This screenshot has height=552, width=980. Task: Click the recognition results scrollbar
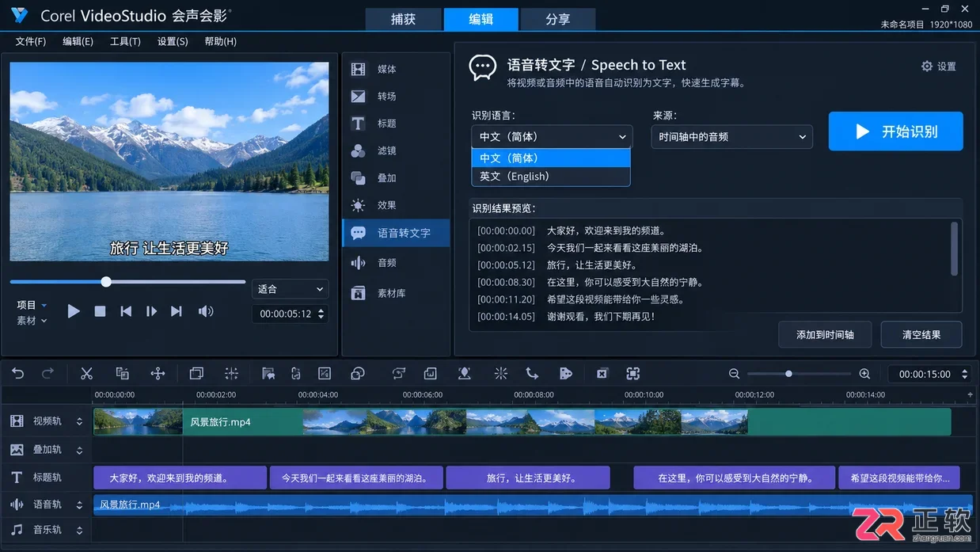(x=954, y=248)
